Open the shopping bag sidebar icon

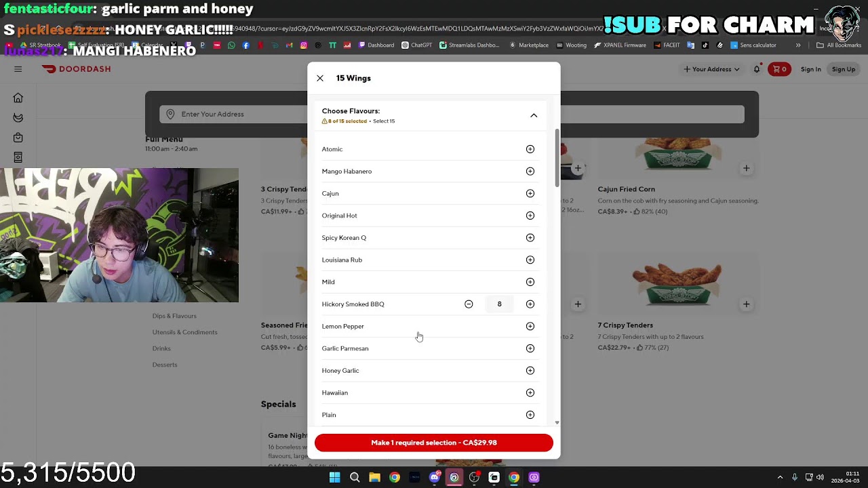[x=18, y=138]
